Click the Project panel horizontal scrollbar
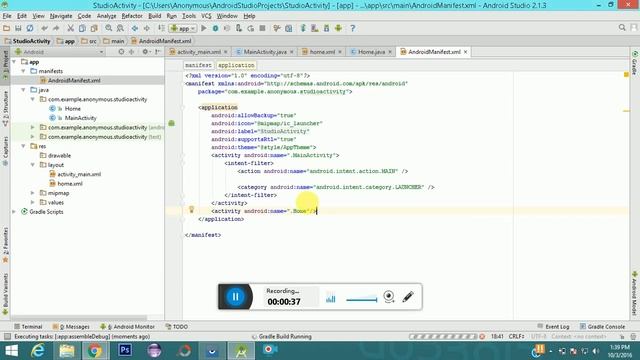This screenshot has height=360, width=640. [78, 317]
